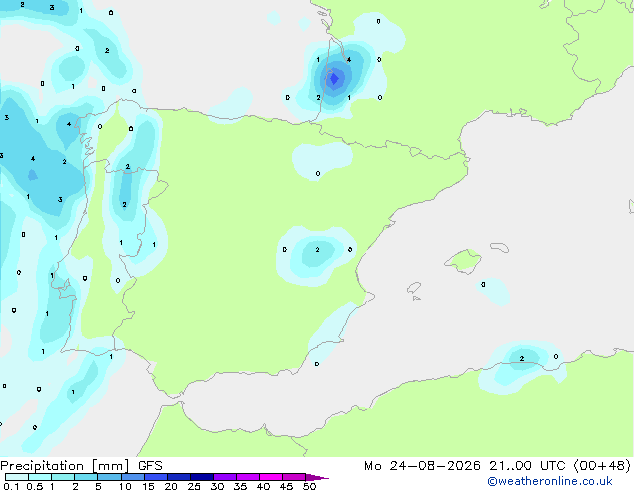Click the 1–2 mm legend color box
The width and height of the screenshot is (634, 490).
(63, 477)
